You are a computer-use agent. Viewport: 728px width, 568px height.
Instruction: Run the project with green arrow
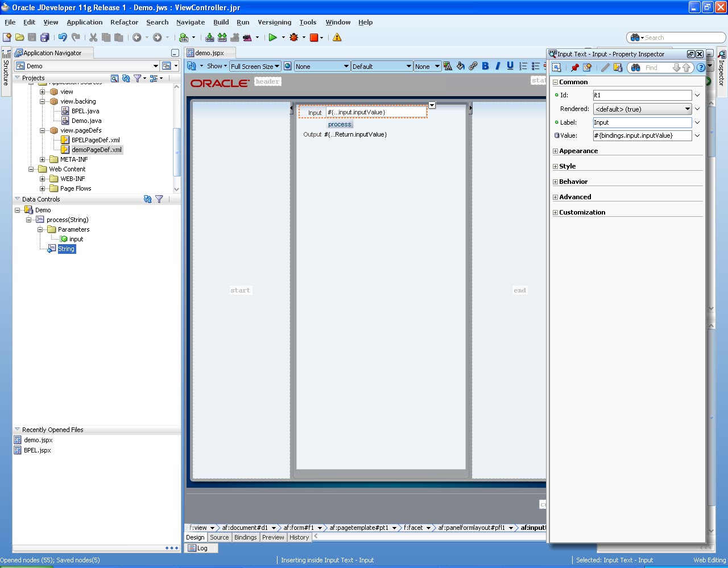(x=273, y=38)
